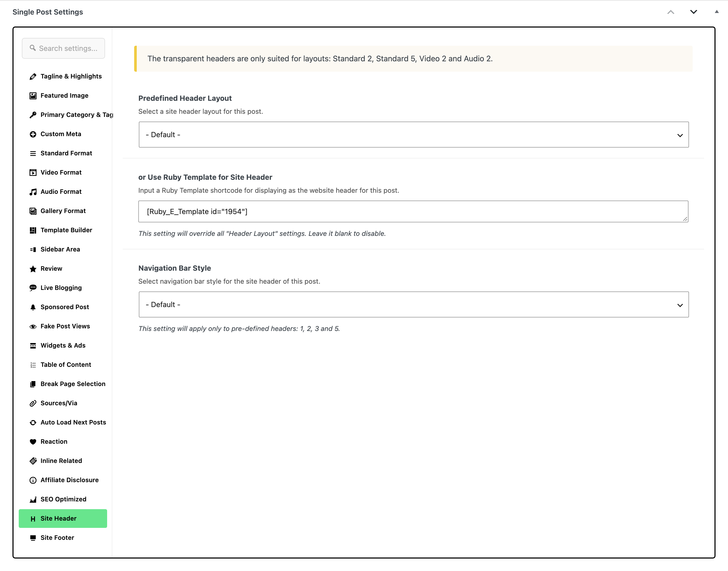Image resolution: width=728 pixels, height=571 pixels.
Task: Open the Predefined Header Layout dropdown
Action: [x=413, y=135]
